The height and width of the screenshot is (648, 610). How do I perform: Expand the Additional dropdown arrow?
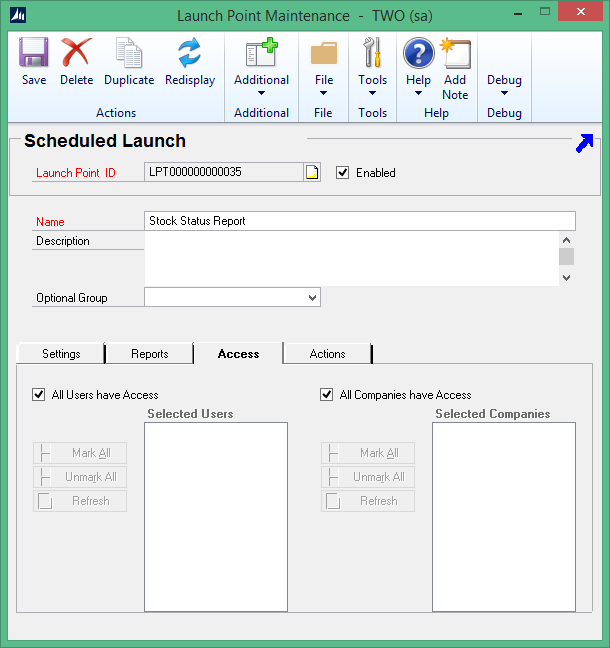(261, 93)
